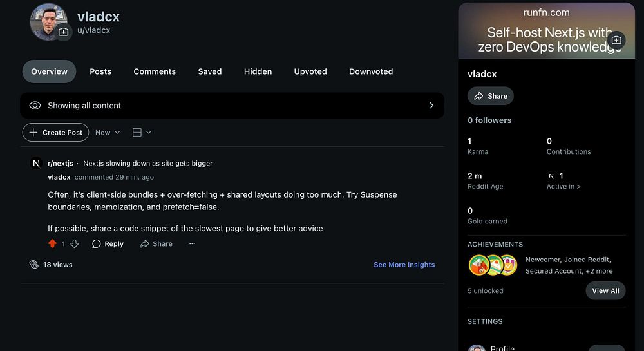Image resolution: width=644 pixels, height=351 pixels.
Task: Click the Create Post button
Action: pyautogui.click(x=55, y=133)
